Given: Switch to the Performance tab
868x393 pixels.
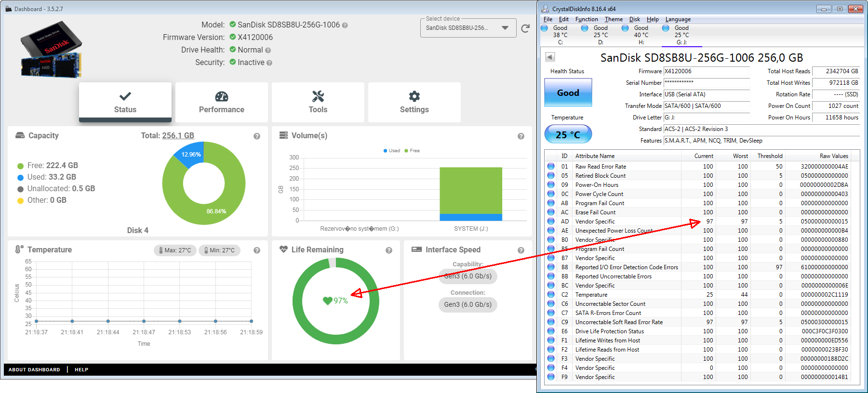Looking at the screenshot, I should pos(222,102).
